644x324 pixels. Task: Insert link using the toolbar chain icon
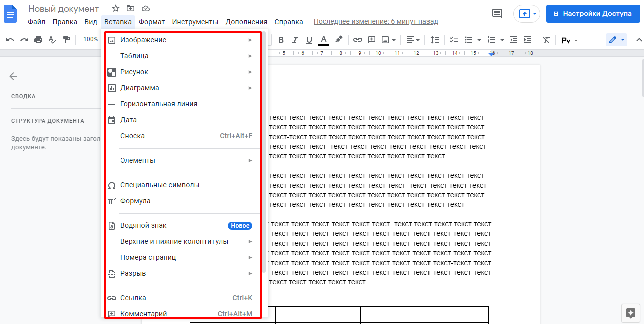coord(357,40)
